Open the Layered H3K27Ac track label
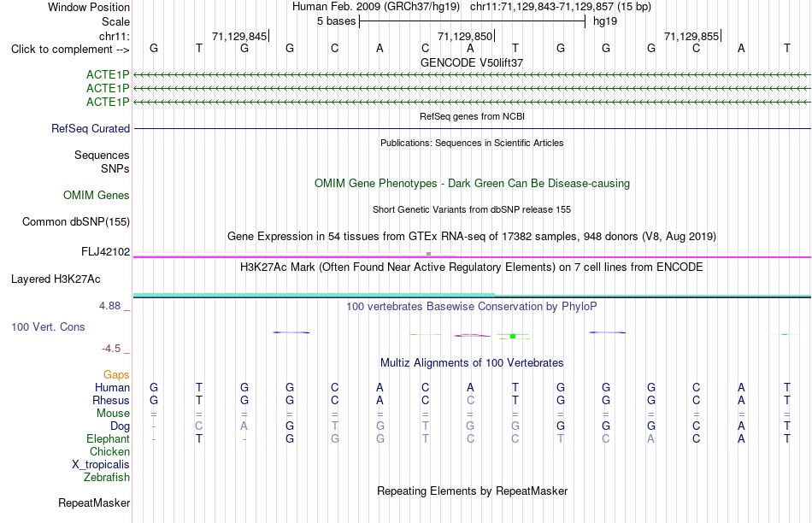Image resolution: width=812 pixels, height=523 pixels. point(56,279)
